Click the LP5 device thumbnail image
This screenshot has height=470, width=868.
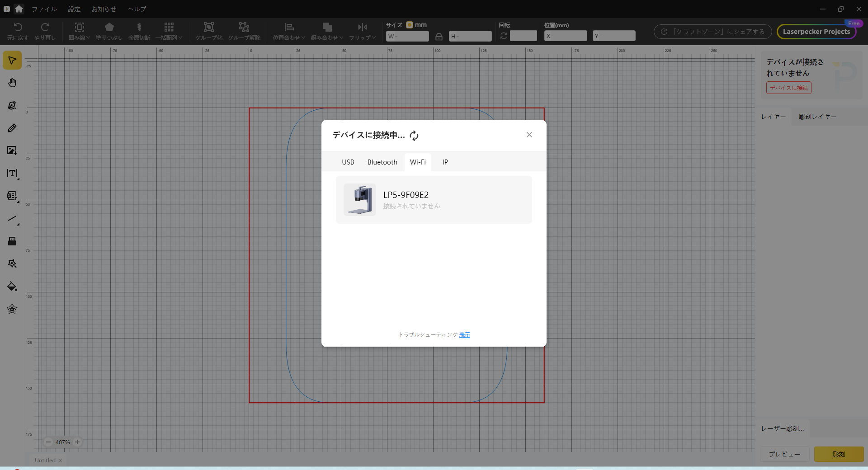point(360,200)
